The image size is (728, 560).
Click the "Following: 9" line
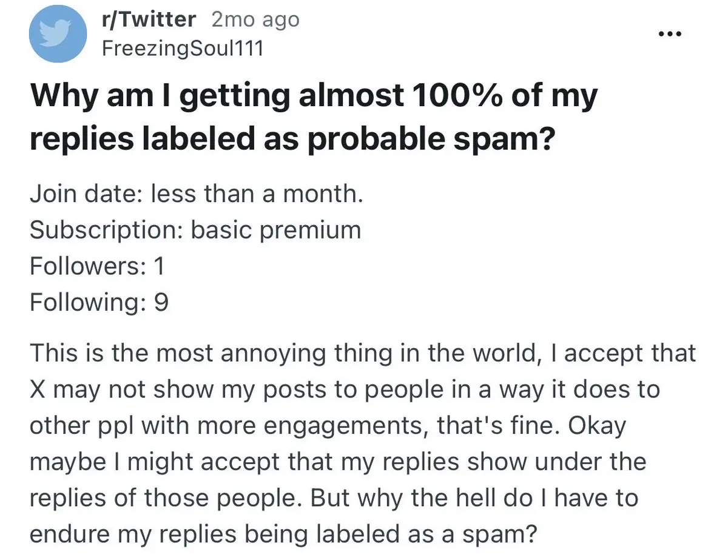point(99,301)
